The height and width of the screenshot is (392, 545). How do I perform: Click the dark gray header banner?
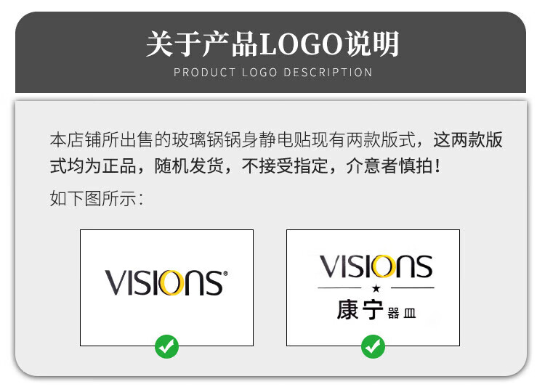[x=270, y=52]
